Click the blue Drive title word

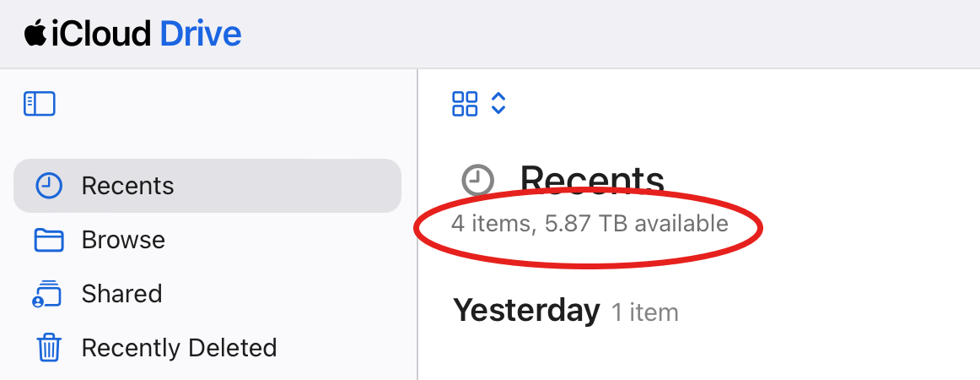pyautogui.click(x=200, y=34)
